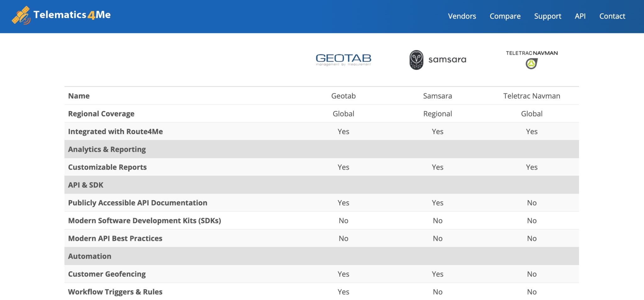Screen dimensions: 644x300
Task: Click Samsara's No for Workflow Triggers
Action: [437, 292]
